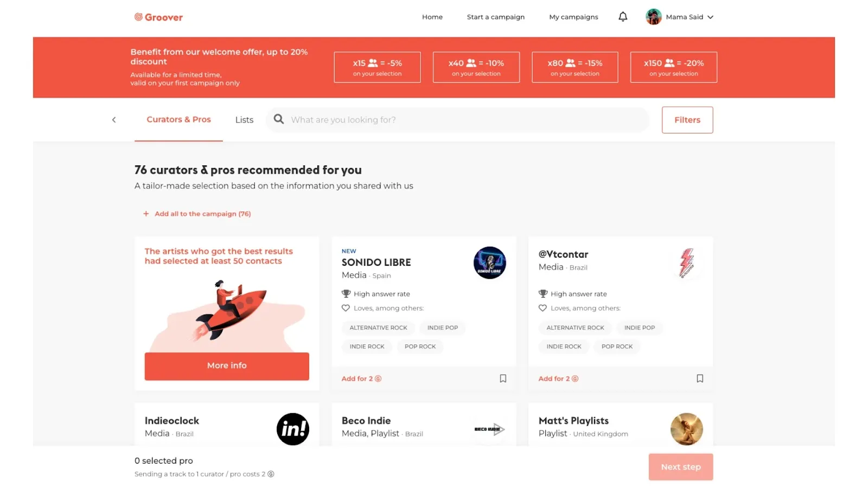Click the Indieoclock logo icon

[x=293, y=429]
